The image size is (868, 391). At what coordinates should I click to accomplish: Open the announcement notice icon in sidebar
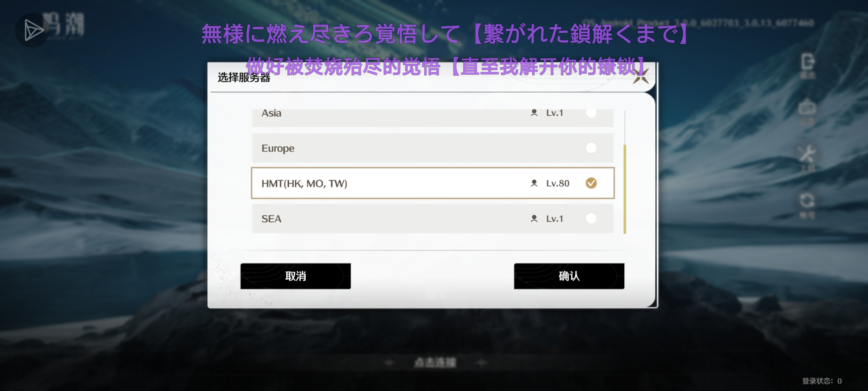pyautogui.click(x=807, y=108)
